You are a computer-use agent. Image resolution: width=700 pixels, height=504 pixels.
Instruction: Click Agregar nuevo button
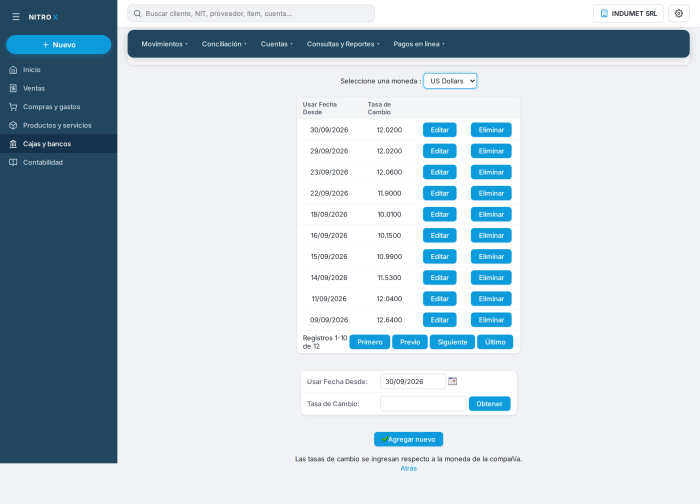[x=408, y=439]
